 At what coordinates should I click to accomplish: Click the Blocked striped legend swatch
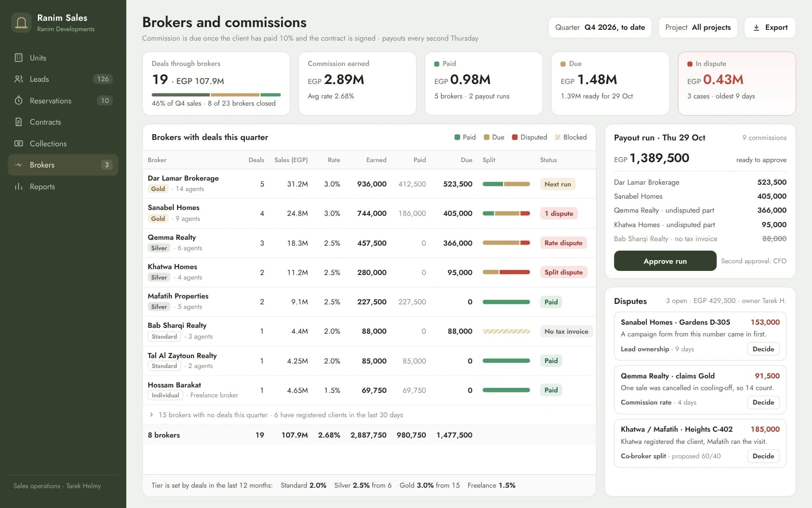pyautogui.click(x=558, y=137)
